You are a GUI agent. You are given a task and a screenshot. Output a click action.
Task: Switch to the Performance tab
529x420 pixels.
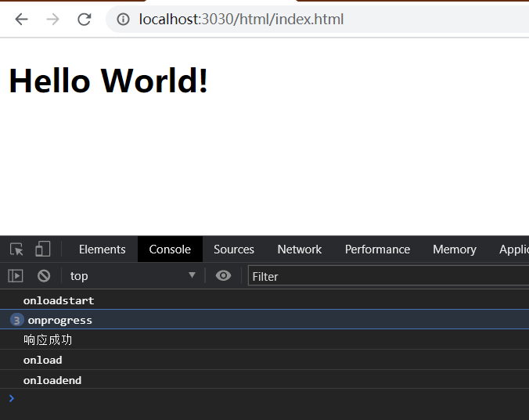[x=377, y=249]
